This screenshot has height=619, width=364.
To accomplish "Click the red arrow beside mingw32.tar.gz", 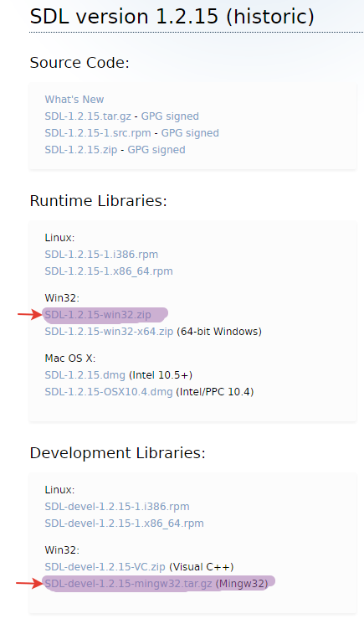I will pyautogui.click(x=28, y=584).
